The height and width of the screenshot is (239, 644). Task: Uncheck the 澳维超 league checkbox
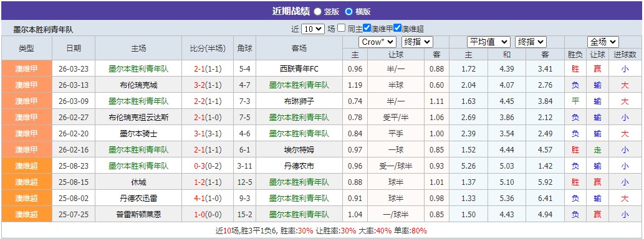click(397, 28)
